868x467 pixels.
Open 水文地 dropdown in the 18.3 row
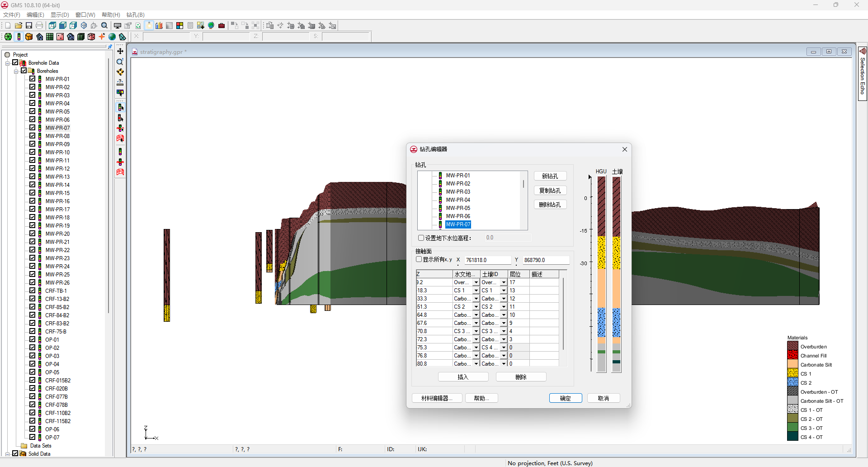[476, 291]
